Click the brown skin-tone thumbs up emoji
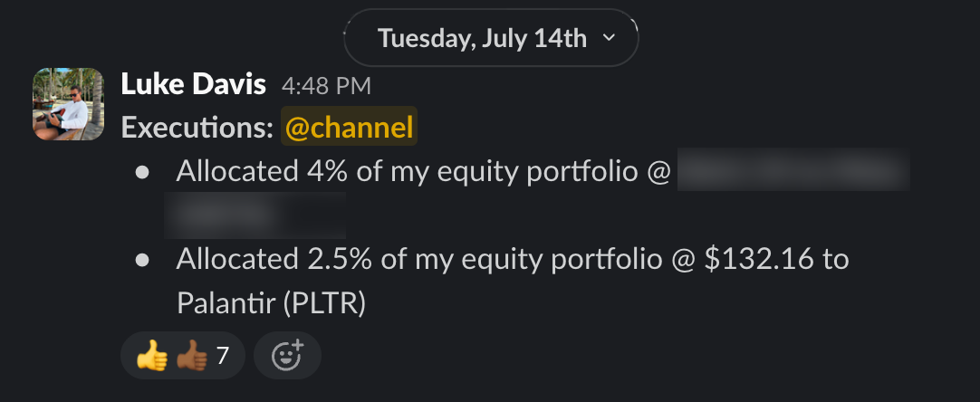The image size is (980, 402). tap(192, 357)
